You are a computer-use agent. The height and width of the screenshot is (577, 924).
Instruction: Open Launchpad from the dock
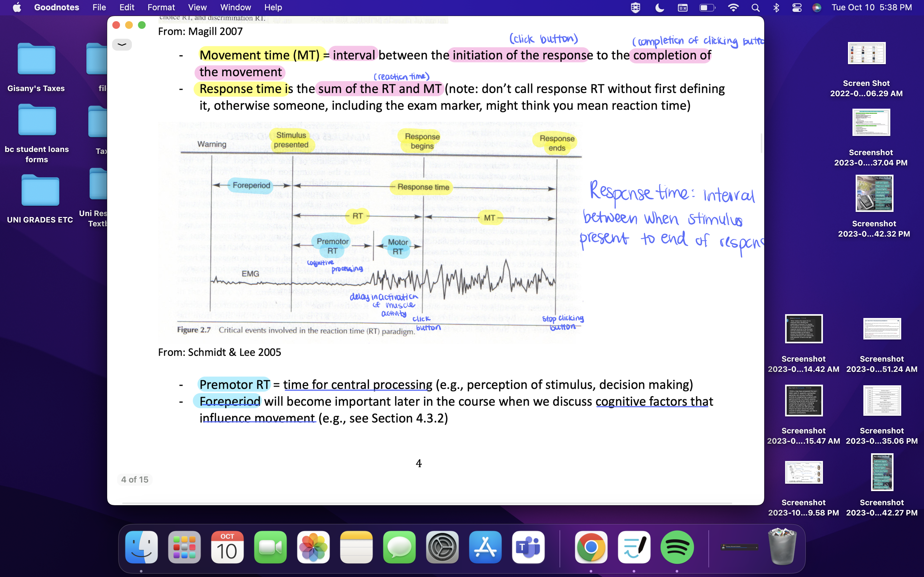pos(184,547)
